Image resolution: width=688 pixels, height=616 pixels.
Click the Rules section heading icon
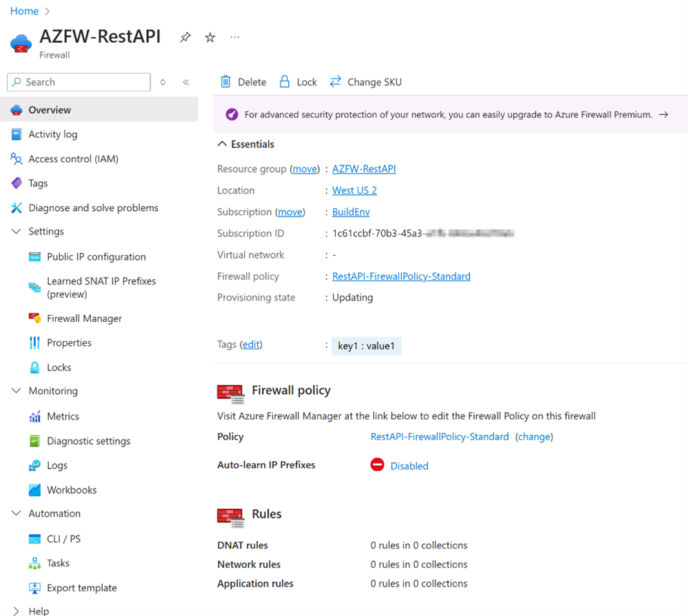[231, 517]
